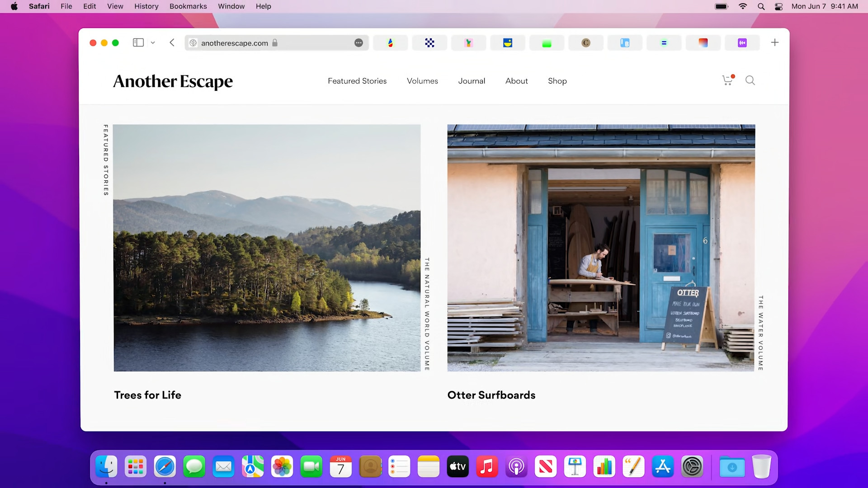Create a new tab with the plus button
This screenshot has height=488, width=868.
coord(774,42)
